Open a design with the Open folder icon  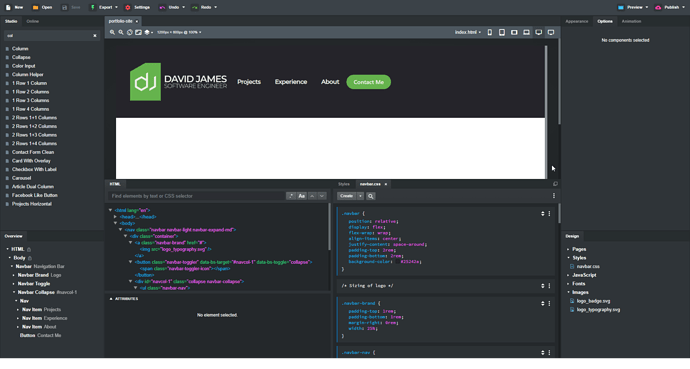pos(36,7)
